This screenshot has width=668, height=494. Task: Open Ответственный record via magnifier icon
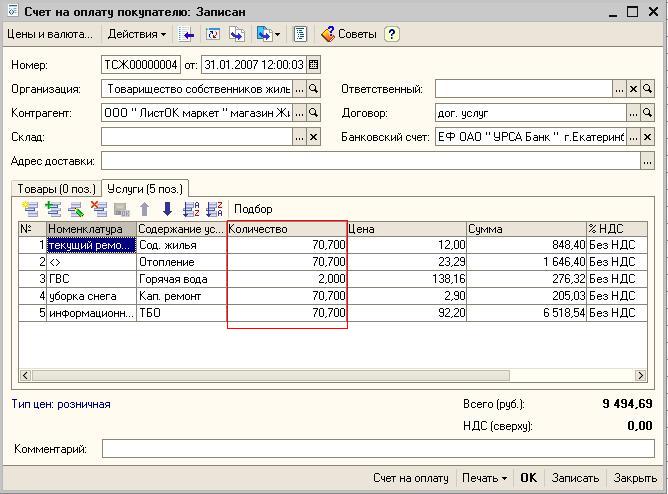tap(648, 89)
